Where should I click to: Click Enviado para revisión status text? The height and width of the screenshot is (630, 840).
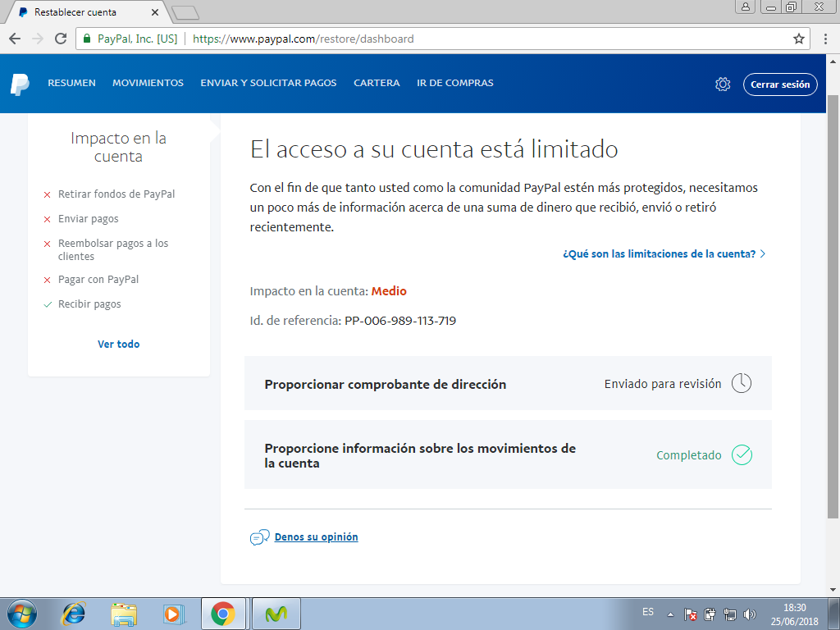click(x=663, y=384)
